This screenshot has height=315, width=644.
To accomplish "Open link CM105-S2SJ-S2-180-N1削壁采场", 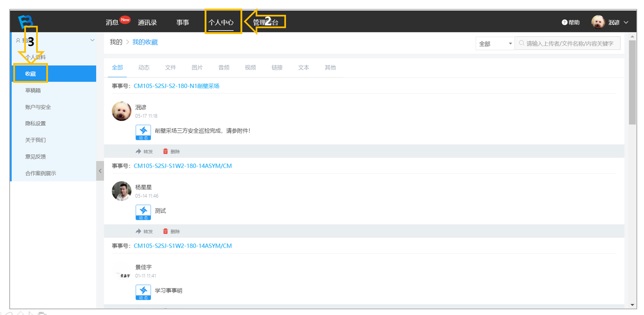I will (x=176, y=86).
